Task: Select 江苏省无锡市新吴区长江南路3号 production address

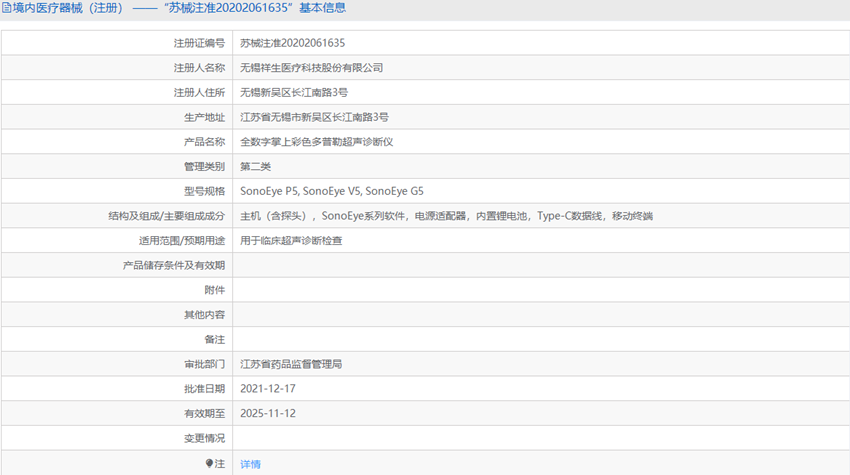Action: point(314,117)
